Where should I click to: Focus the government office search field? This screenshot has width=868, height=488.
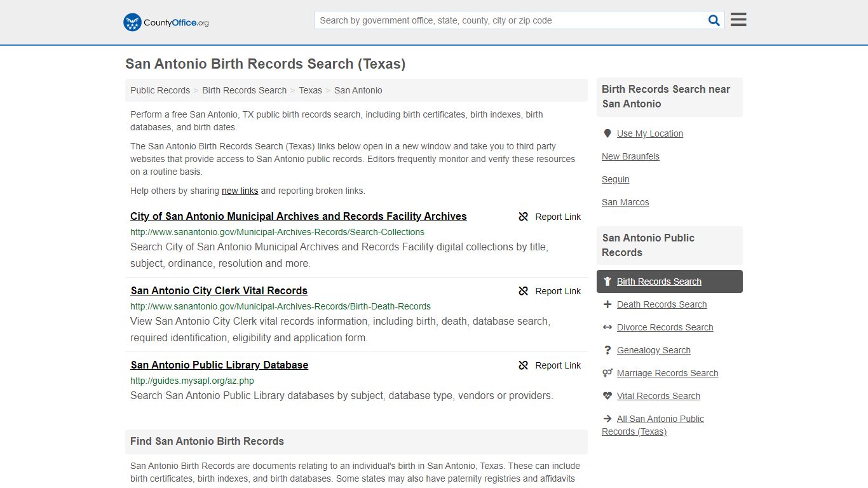click(x=510, y=20)
